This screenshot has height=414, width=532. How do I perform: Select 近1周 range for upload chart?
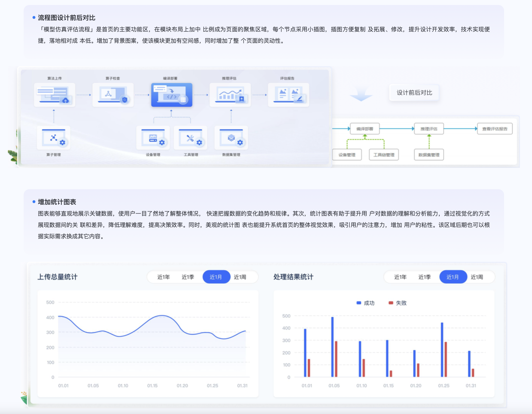[240, 277]
